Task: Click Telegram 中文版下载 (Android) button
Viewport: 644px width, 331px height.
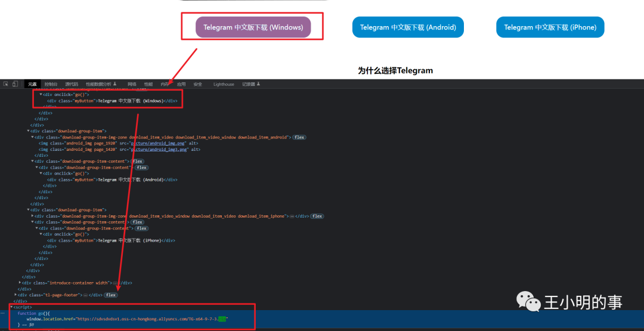Action: click(x=408, y=27)
